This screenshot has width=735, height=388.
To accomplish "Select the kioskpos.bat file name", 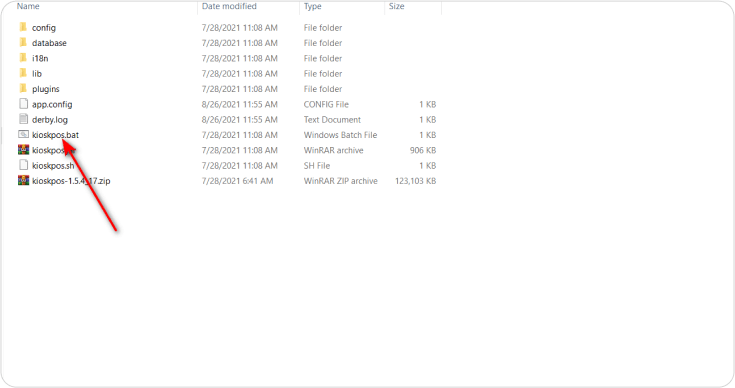I will pyautogui.click(x=55, y=135).
